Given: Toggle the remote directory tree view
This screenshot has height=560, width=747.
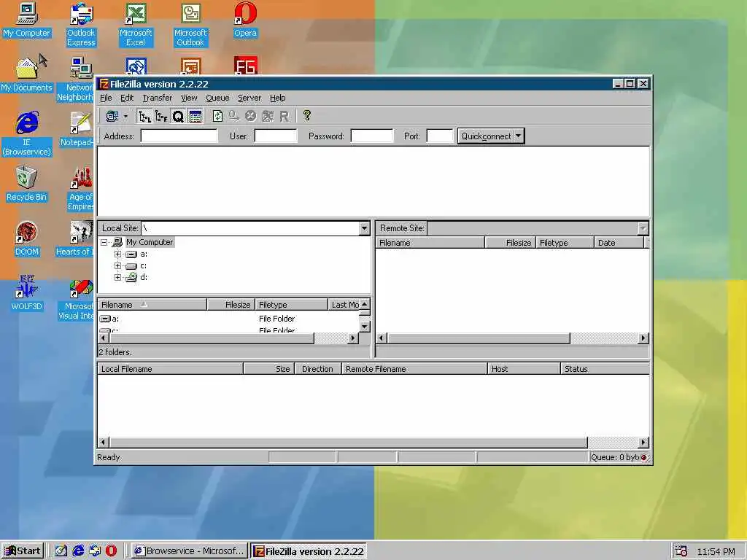Looking at the screenshot, I should click(x=161, y=116).
